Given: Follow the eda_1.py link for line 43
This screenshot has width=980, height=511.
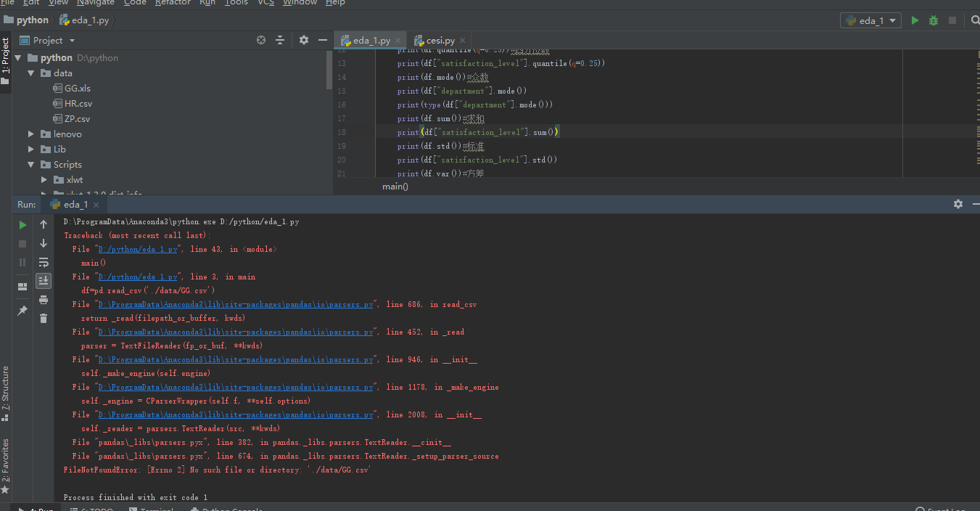Looking at the screenshot, I should 138,250.
